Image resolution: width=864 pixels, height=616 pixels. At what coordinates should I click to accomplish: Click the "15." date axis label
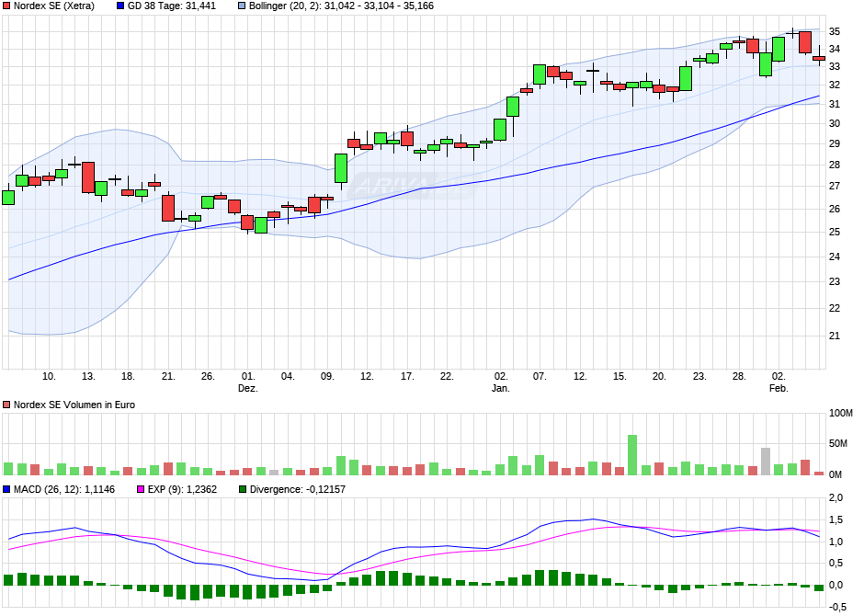click(x=620, y=376)
